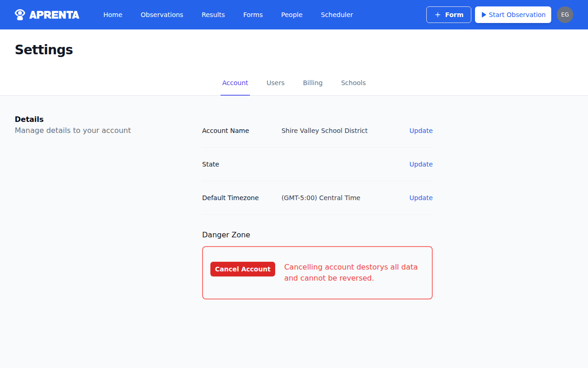Screen dimensions: 588x368
Task: Switch to the Schools tab
Action: [353, 83]
